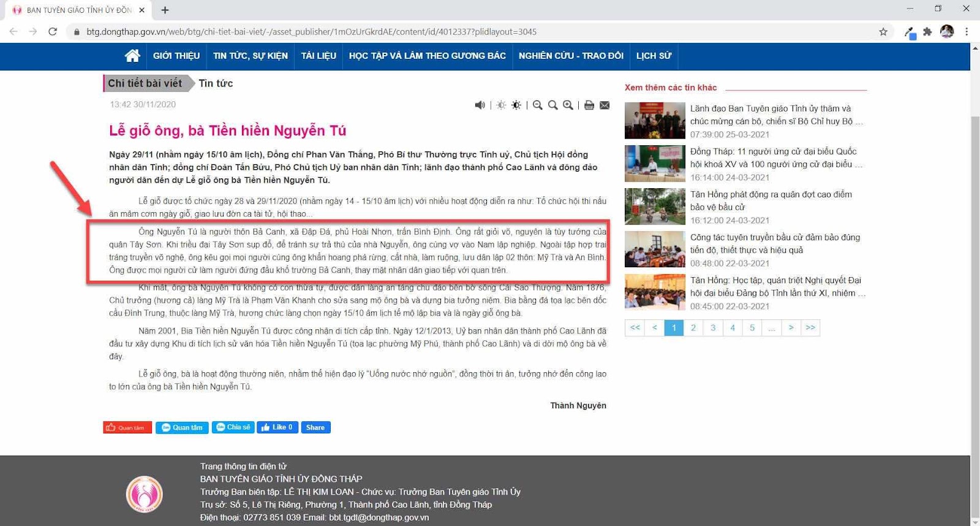The height and width of the screenshot is (526, 980).
Task: Email the article via envelope icon
Action: (605, 105)
